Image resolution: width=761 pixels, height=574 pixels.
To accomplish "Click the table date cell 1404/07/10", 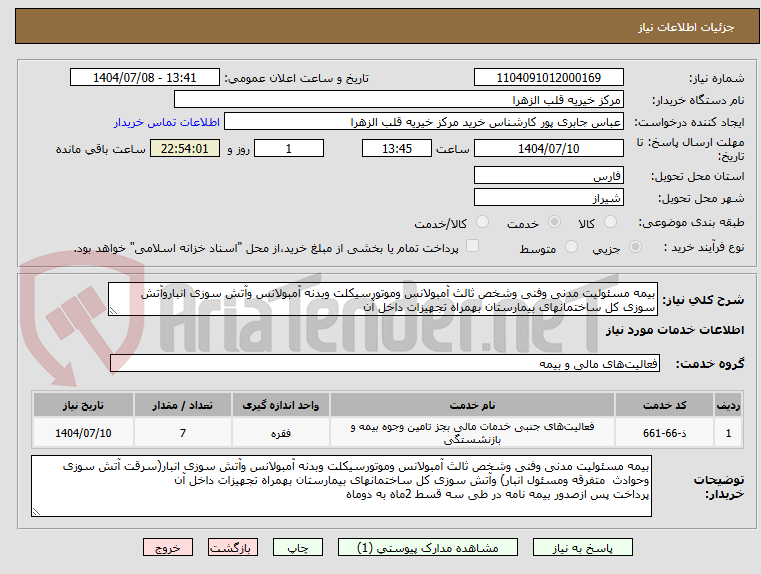I will (x=83, y=433).
